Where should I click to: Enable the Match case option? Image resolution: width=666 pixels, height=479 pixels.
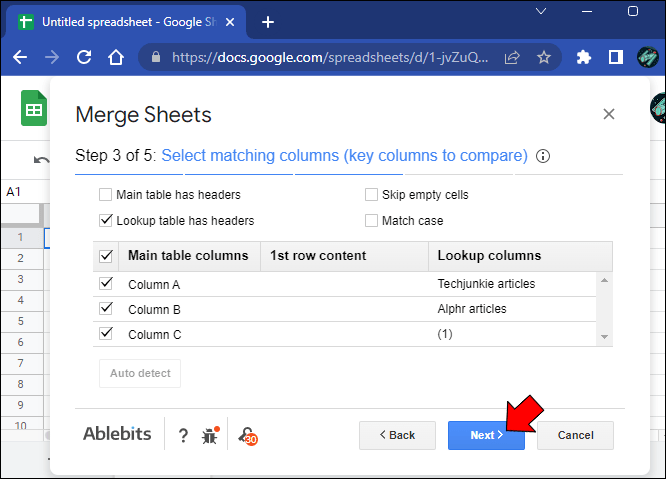(371, 220)
